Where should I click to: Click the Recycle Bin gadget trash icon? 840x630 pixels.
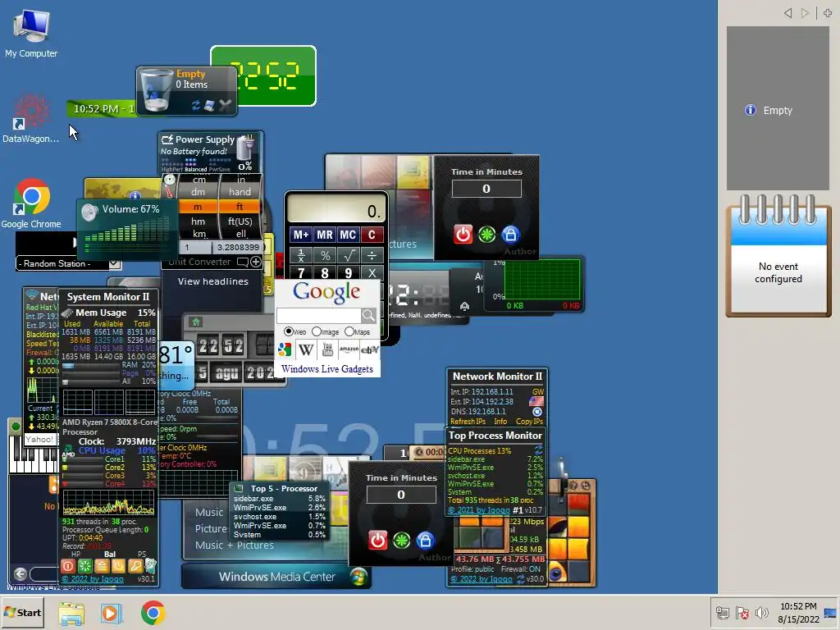tap(155, 91)
